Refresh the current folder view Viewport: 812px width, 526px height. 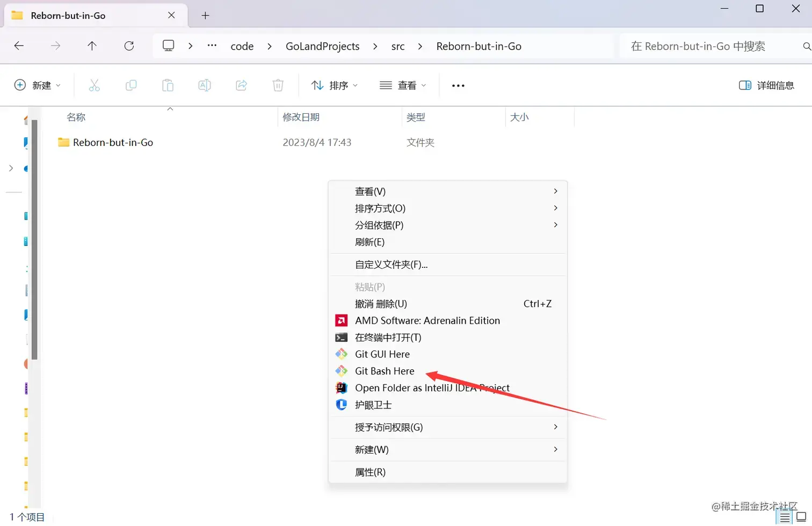coord(129,46)
